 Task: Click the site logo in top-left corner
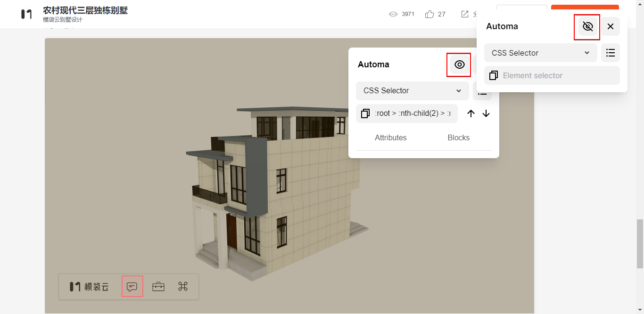pos(26,14)
